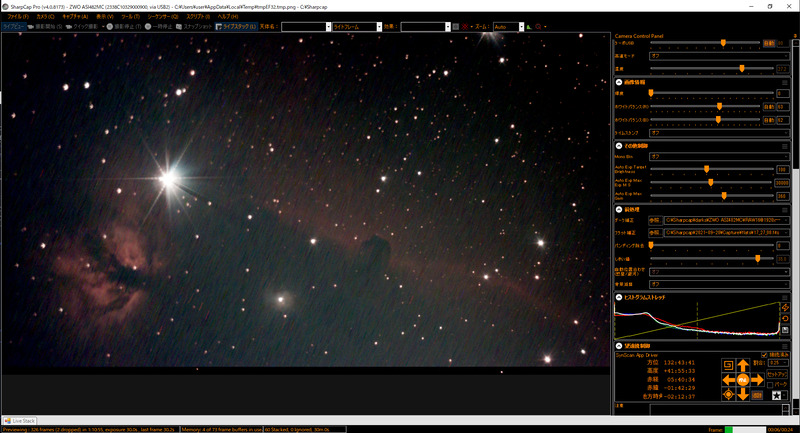Click the クイック撮影 (Quick Capture) button

click(82, 27)
